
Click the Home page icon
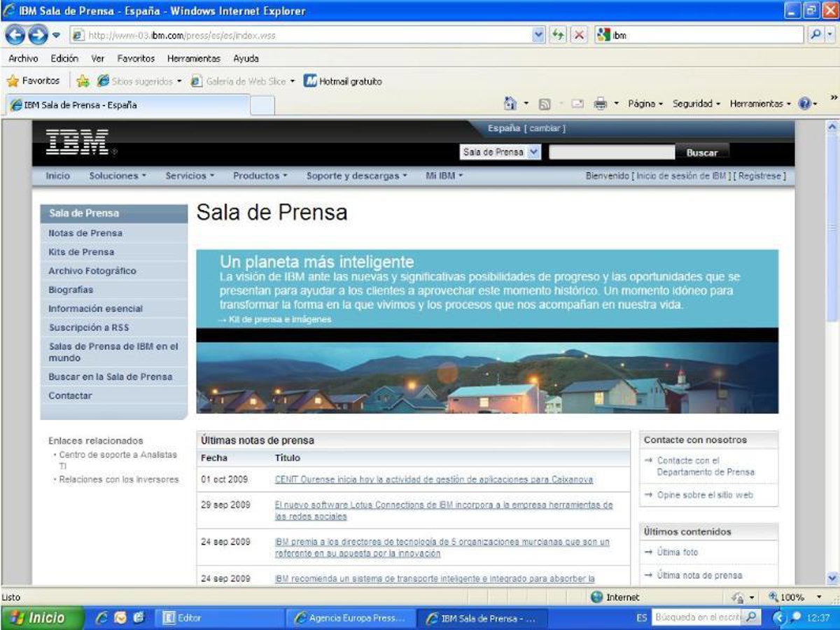click(510, 104)
